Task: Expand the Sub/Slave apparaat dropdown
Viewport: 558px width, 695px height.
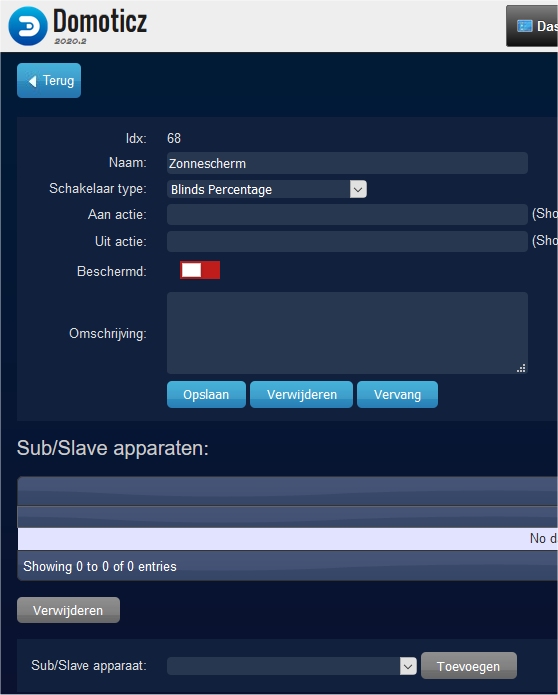Action: coord(408,666)
